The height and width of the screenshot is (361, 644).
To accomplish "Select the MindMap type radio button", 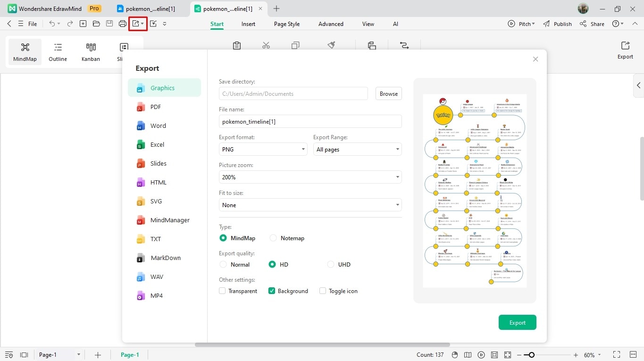I will (223, 238).
